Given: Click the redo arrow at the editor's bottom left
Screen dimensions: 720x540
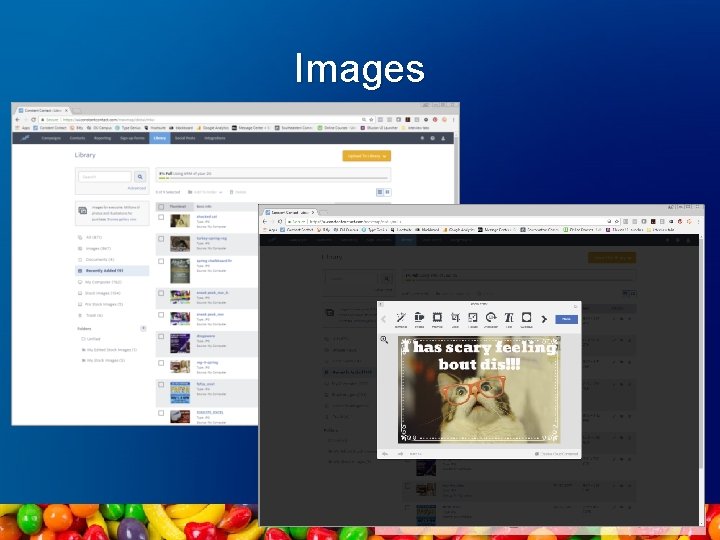Looking at the screenshot, I should (400, 454).
